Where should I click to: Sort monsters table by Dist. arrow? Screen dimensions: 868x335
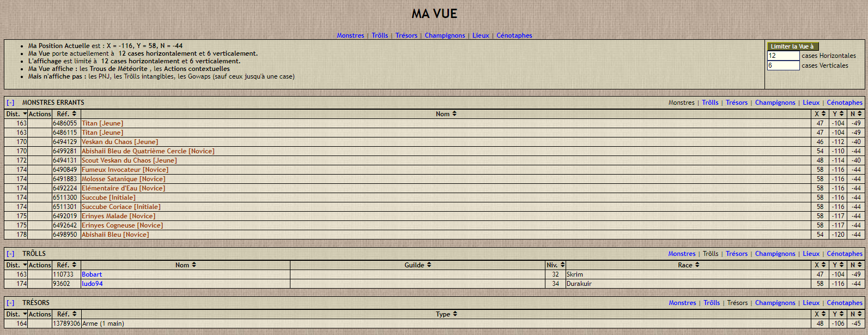coord(25,114)
